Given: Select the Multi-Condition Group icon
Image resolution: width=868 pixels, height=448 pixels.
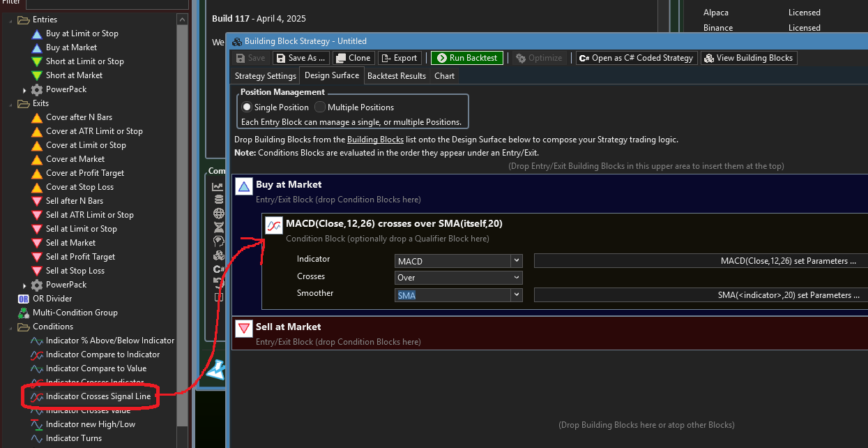Looking at the screenshot, I should pos(23,313).
